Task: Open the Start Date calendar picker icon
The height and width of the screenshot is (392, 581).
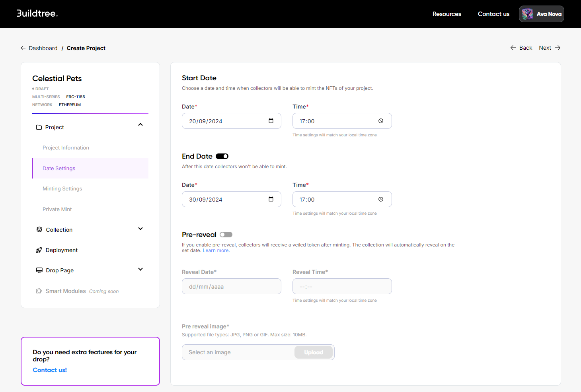Action: (x=271, y=121)
